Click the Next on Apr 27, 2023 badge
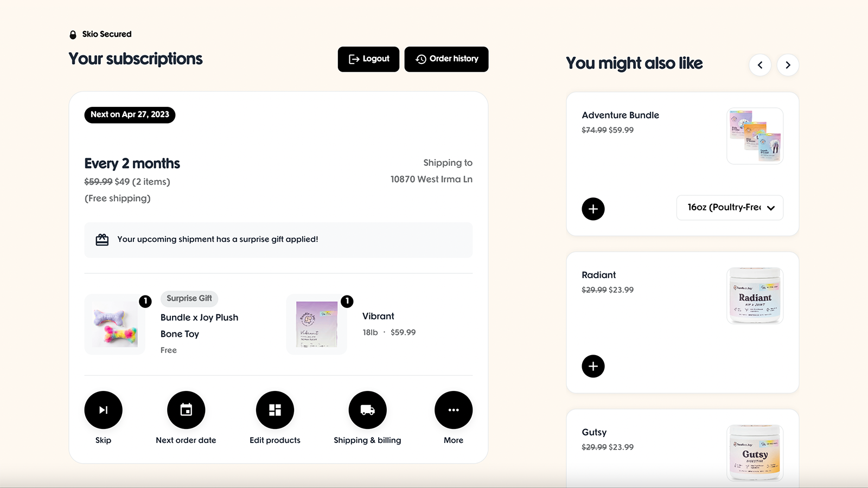 130,115
